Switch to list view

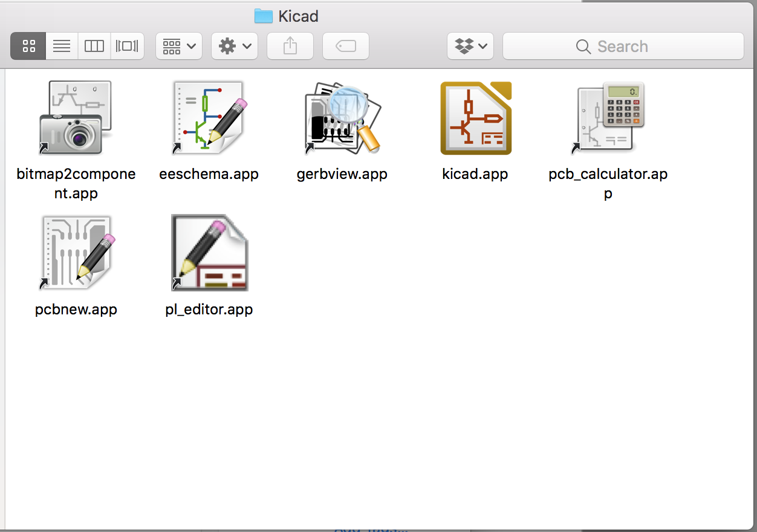click(62, 46)
